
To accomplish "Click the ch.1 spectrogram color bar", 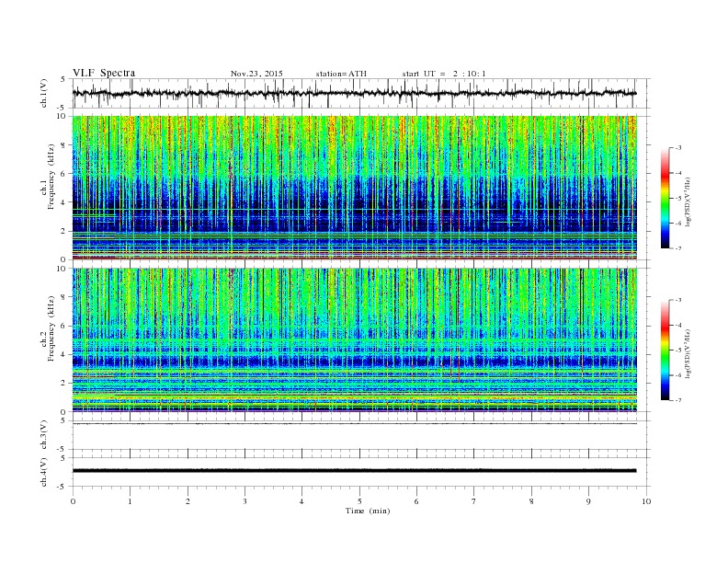I will [665, 199].
